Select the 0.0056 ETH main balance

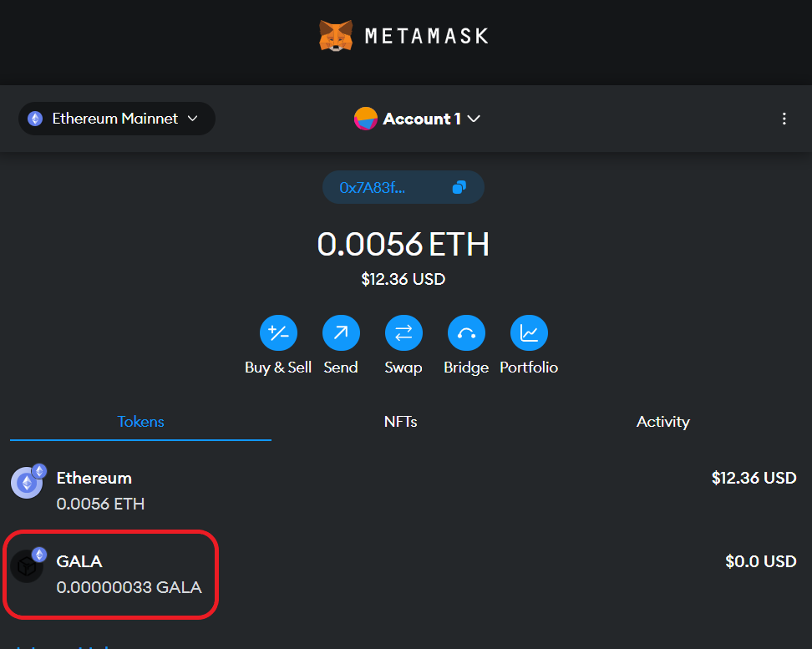tap(403, 244)
